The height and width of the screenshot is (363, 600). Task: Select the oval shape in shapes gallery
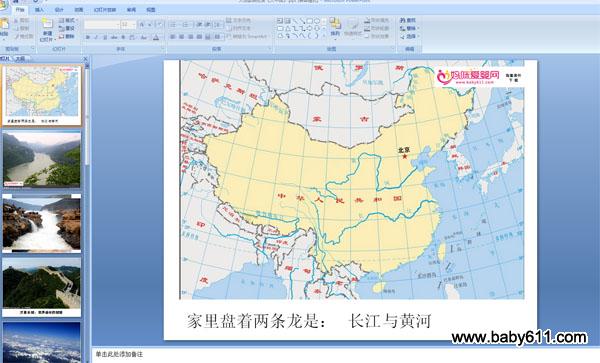point(317,21)
